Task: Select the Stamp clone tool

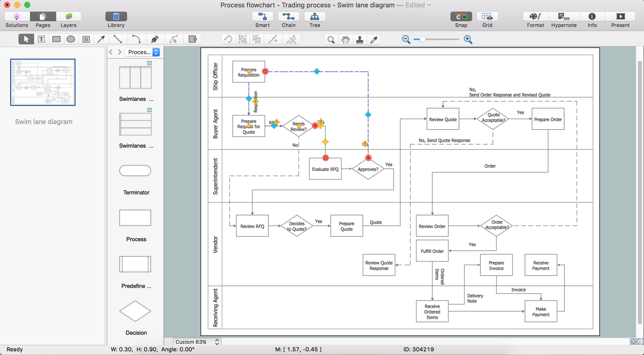Action: [360, 39]
